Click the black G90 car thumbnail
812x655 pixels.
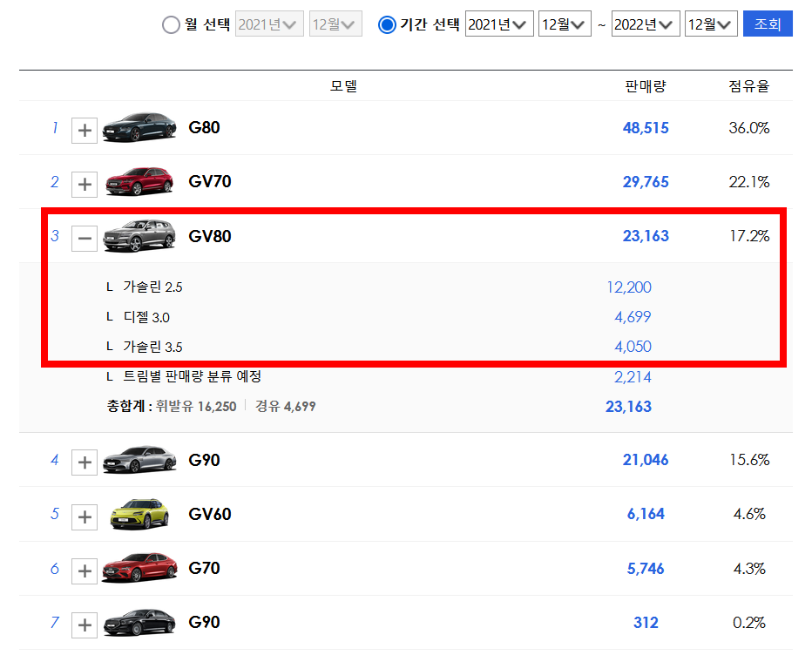coord(139,623)
